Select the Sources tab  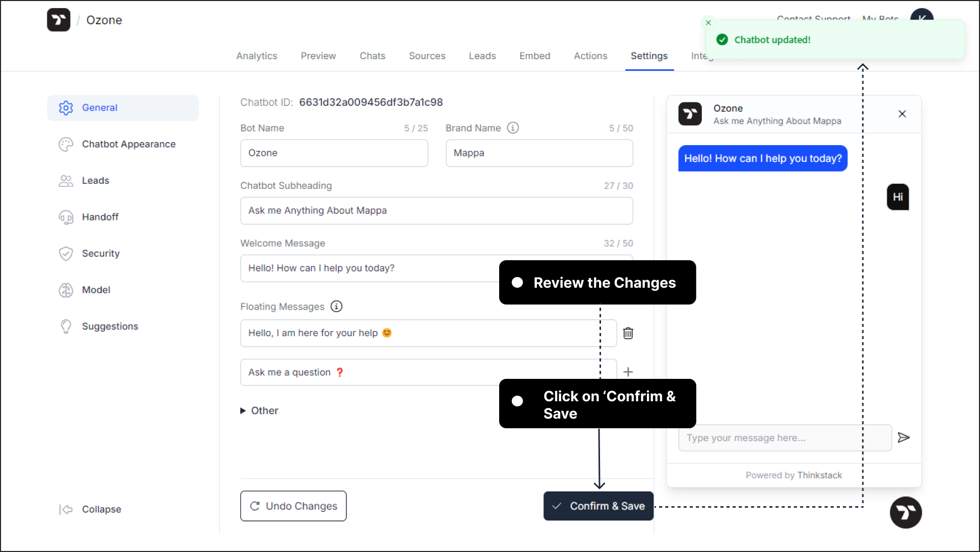pyautogui.click(x=427, y=55)
